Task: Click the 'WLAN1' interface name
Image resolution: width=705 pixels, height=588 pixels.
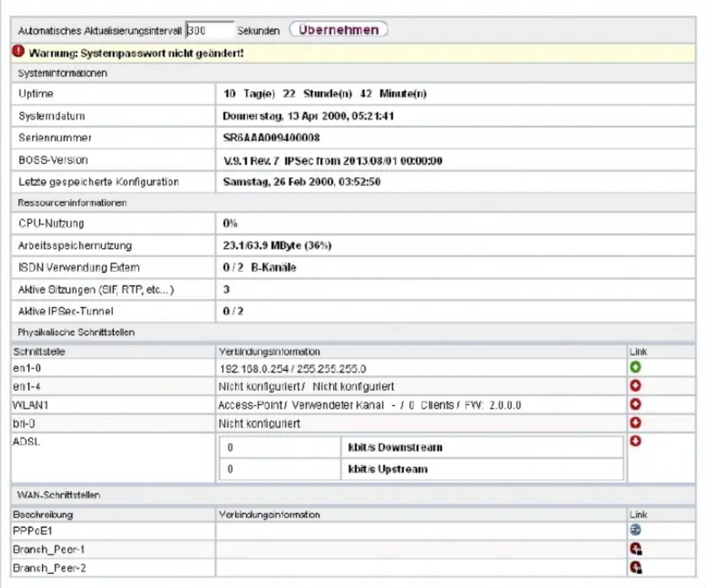Action: (31, 405)
